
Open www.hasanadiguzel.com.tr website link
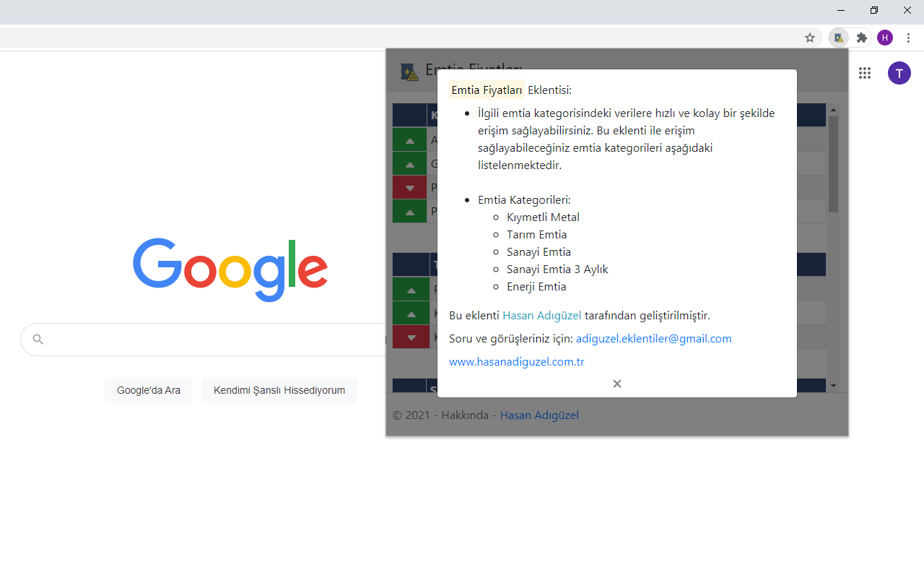(517, 362)
